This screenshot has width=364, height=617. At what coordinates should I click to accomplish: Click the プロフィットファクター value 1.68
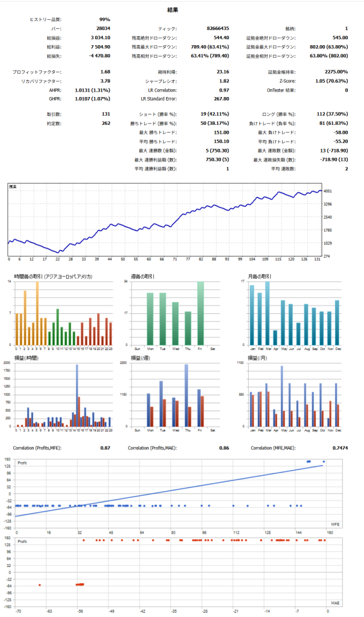pos(105,72)
